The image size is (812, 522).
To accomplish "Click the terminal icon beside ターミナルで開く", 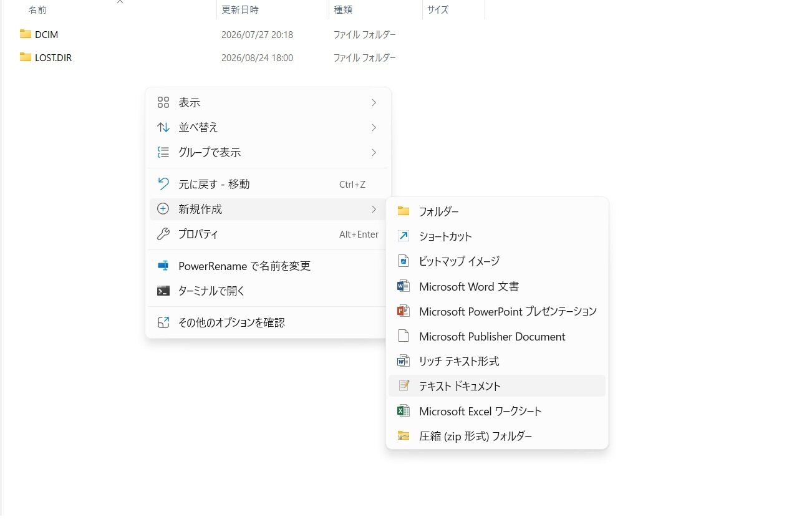I will (x=163, y=291).
